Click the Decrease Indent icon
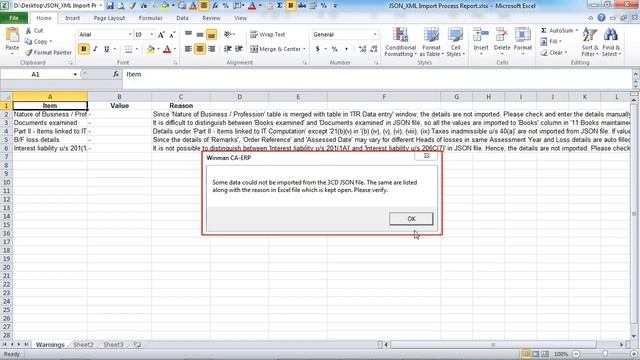 coord(228,49)
